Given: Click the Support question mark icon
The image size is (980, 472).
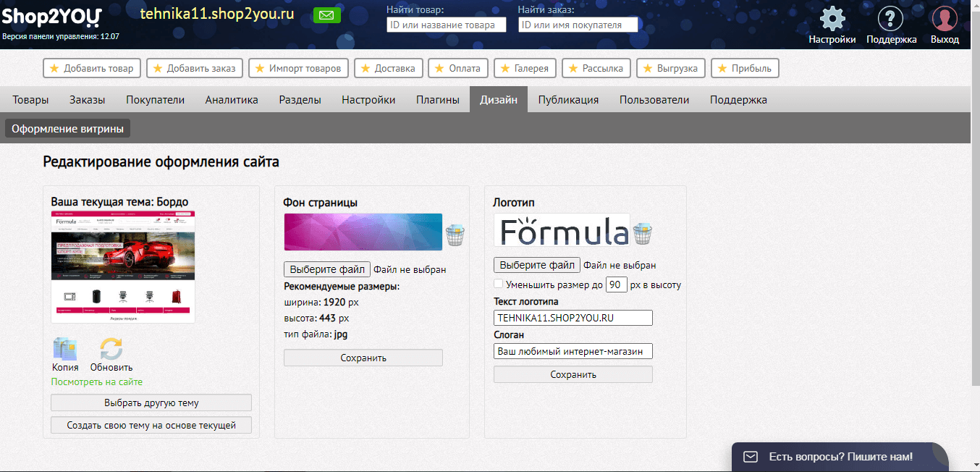Looking at the screenshot, I should [x=891, y=20].
